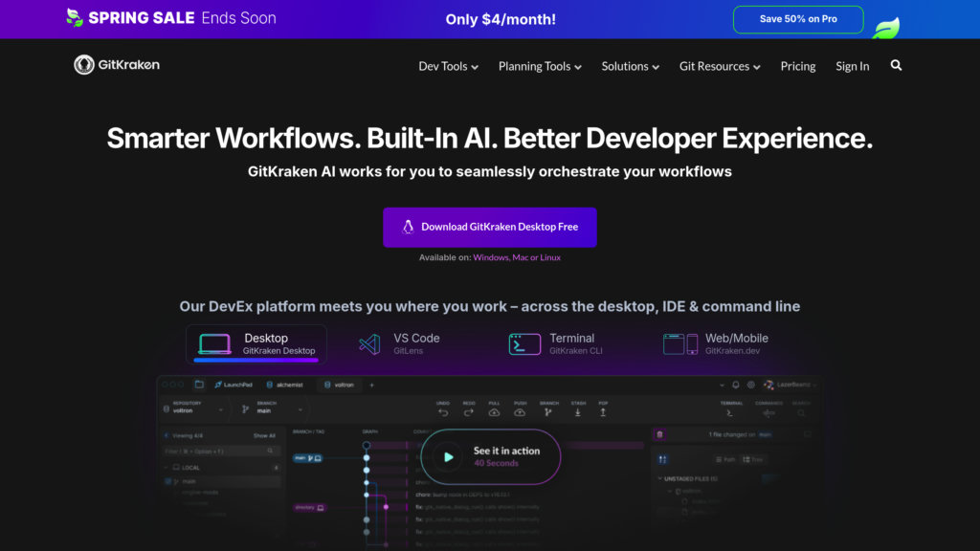
Task: Select the Web/Mobile GitKraken.dev tab
Action: pyautogui.click(x=716, y=343)
